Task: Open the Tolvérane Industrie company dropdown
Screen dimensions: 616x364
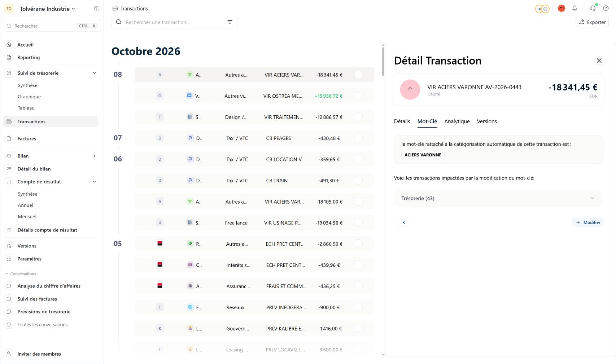Action: pos(47,9)
